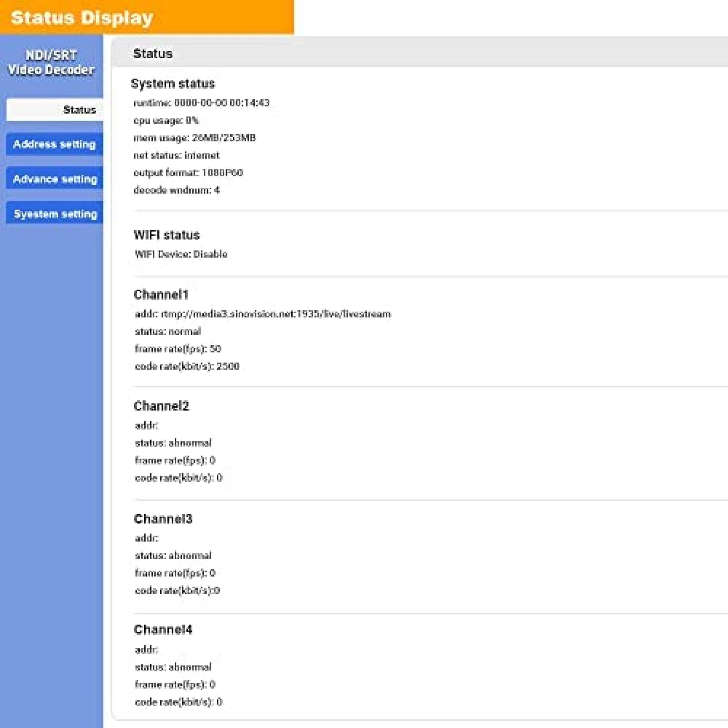Toggle the WIFI Device Disable setting
This screenshot has width=728, height=728.
click(x=181, y=254)
